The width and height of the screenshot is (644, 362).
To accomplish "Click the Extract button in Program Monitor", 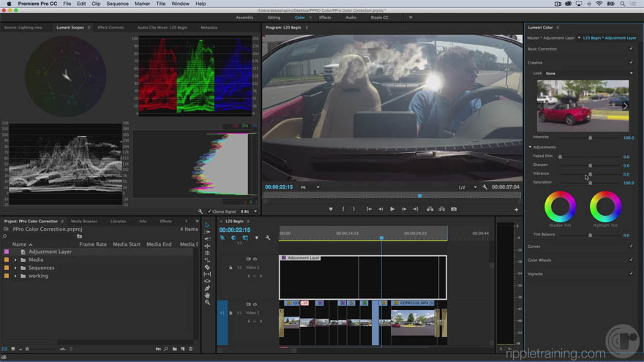I will (442, 209).
